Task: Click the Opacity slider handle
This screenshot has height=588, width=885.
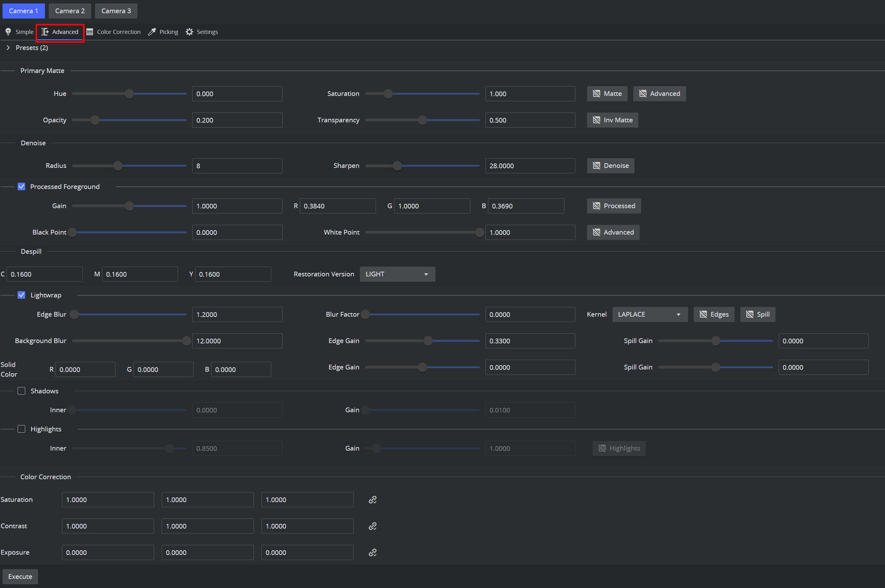Action: pos(95,120)
